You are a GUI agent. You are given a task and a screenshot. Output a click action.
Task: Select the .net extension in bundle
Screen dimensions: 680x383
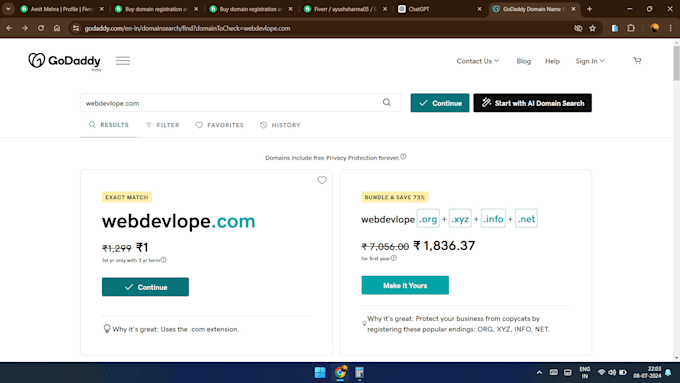tap(526, 219)
